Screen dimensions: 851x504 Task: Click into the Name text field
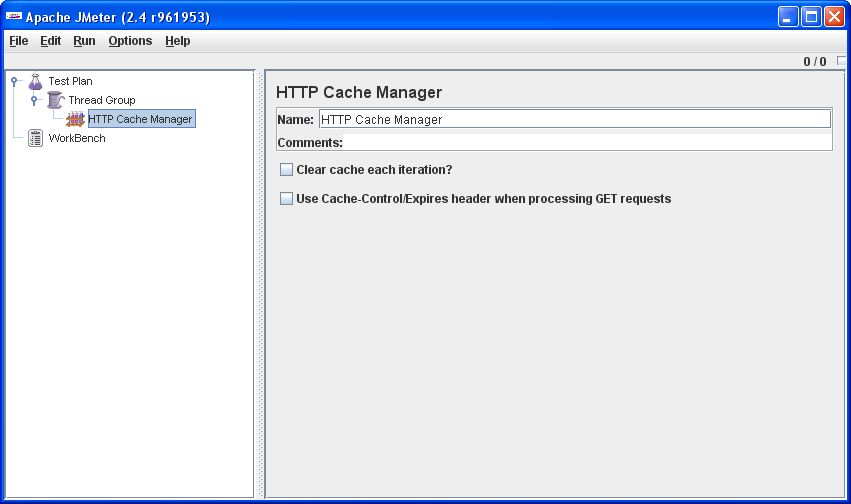(573, 119)
